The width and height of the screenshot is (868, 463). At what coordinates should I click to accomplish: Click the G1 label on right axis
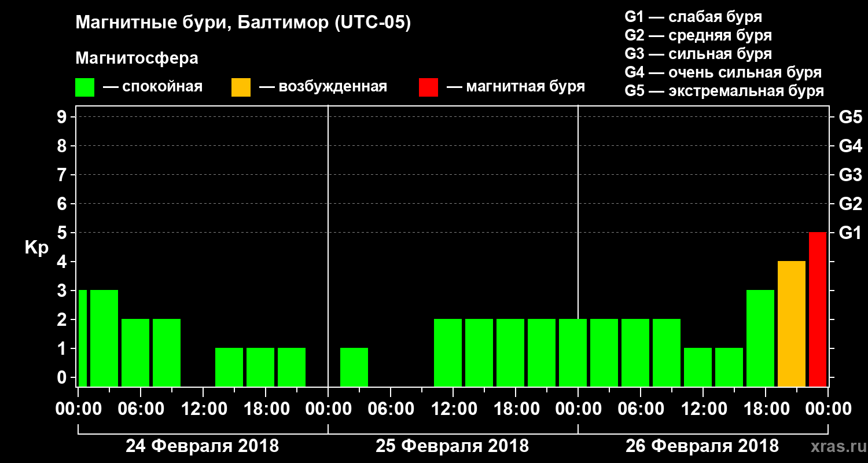pos(850,233)
